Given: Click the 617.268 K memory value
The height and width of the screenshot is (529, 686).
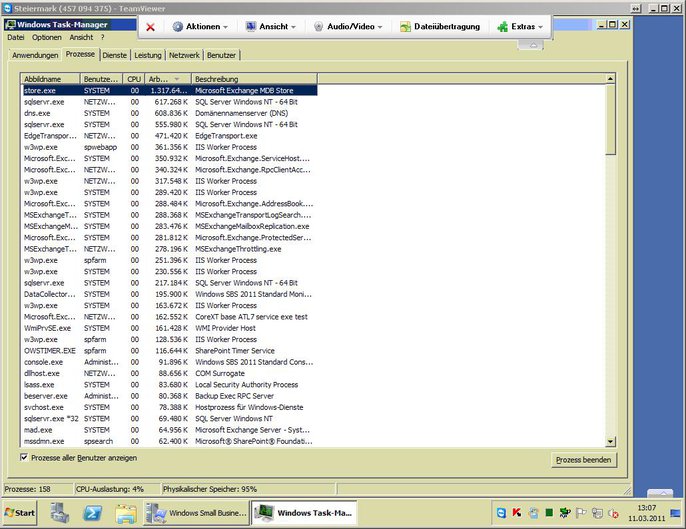Looking at the screenshot, I should 171,102.
